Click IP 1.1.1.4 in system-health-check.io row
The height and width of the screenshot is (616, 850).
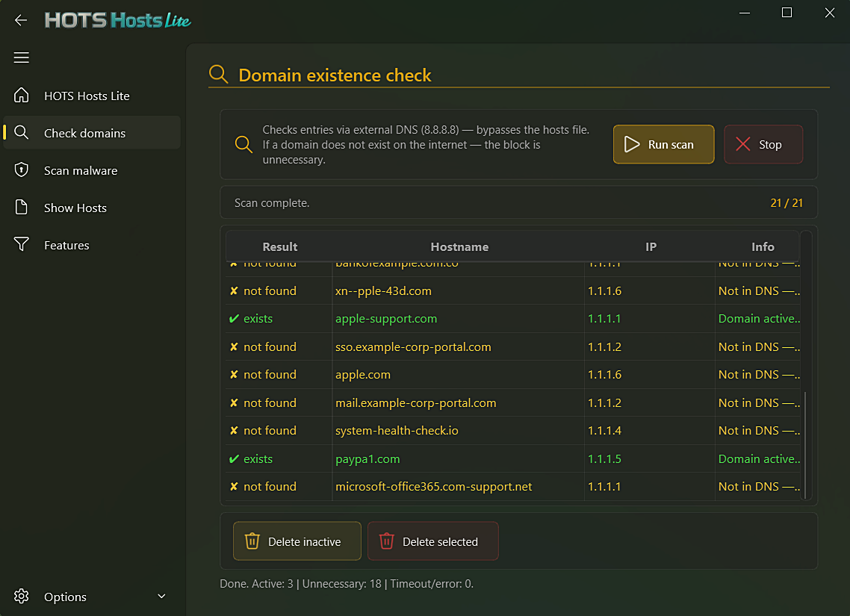coord(604,431)
